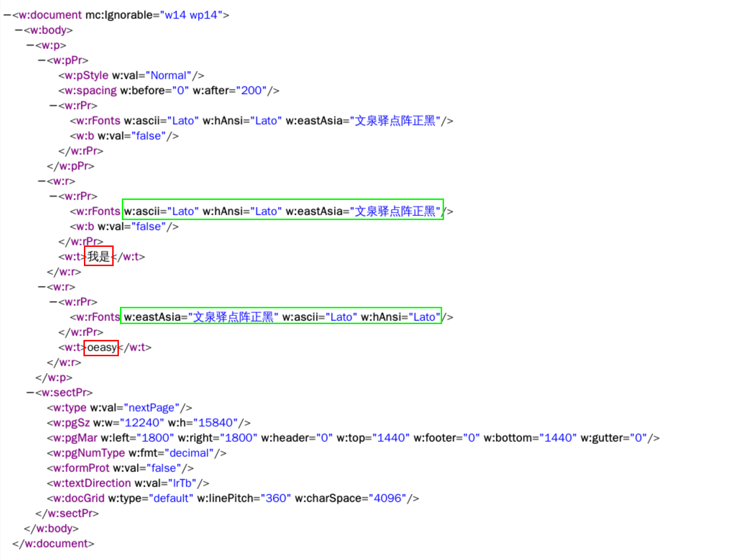
Task: Click the w:spacing tag name
Action: point(91,91)
